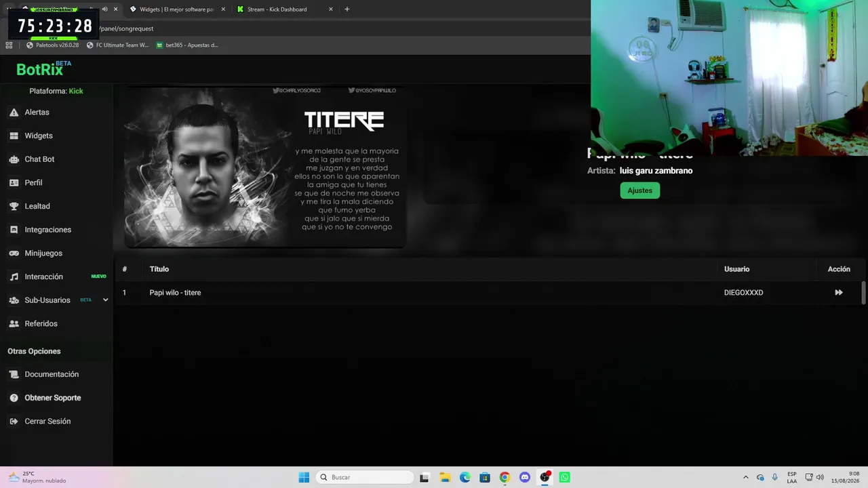Open OBS Studio from the taskbar
Viewport: 868px width, 488px height.
click(545, 477)
